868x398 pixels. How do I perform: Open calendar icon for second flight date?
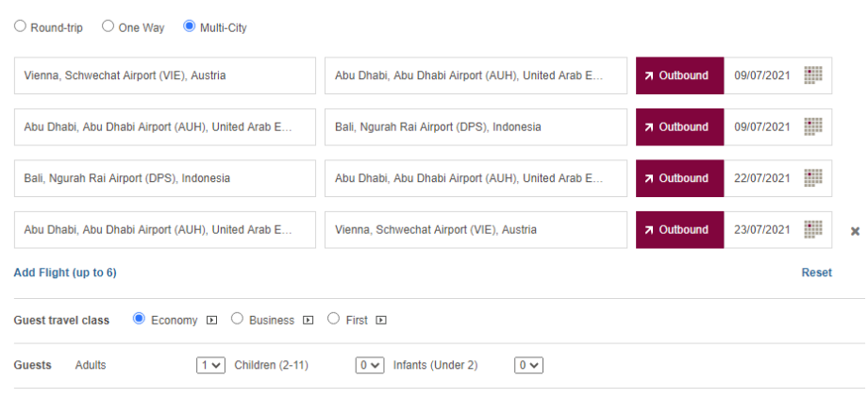[813, 126]
